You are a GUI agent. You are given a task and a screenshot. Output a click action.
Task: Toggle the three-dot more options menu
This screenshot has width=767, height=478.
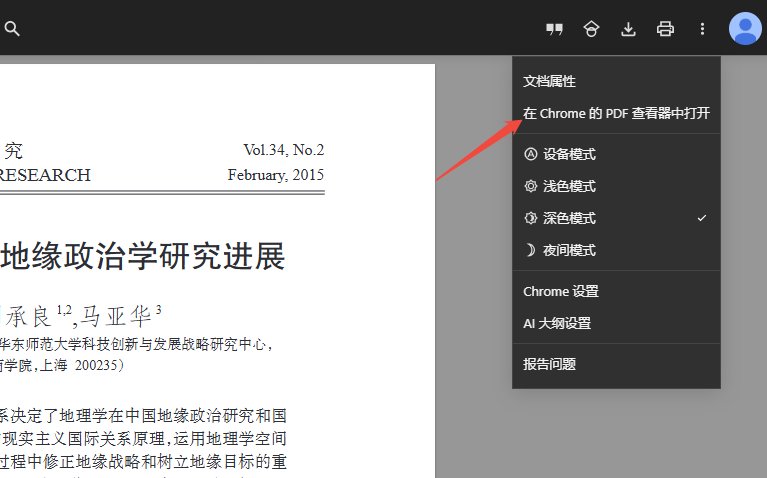point(702,29)
